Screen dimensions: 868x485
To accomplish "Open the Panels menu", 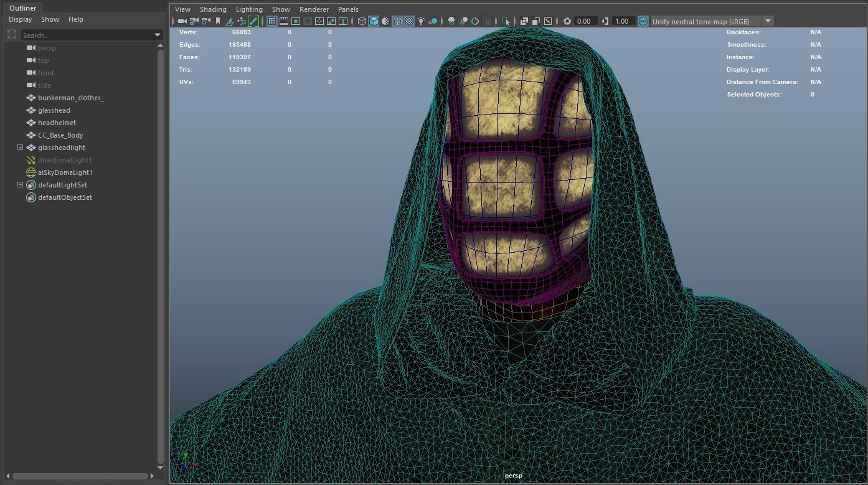I will [348, 9].
